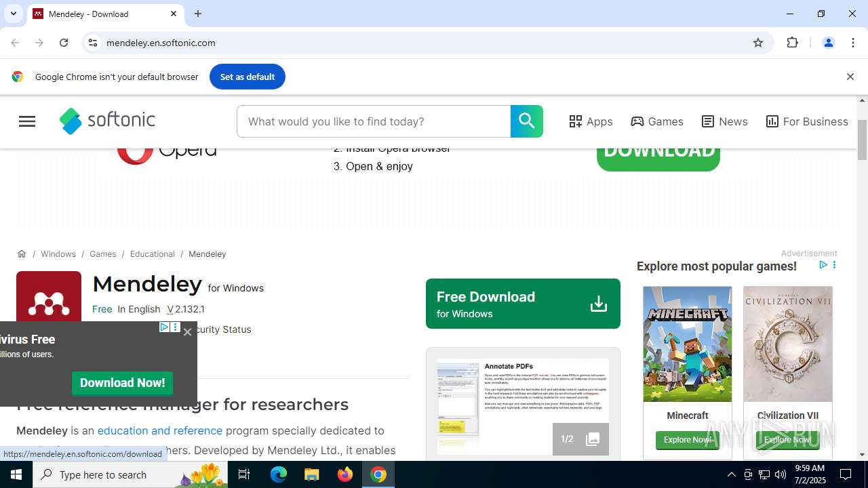The image size is (868, 488).
Task: Close the antivirus ad overlay
Action: tap(187, 332)
